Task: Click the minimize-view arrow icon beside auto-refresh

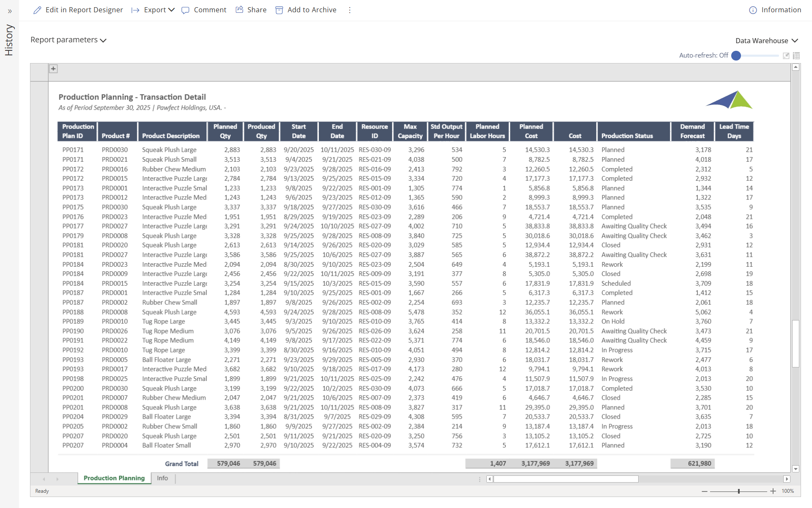Action: coord(786,55)
